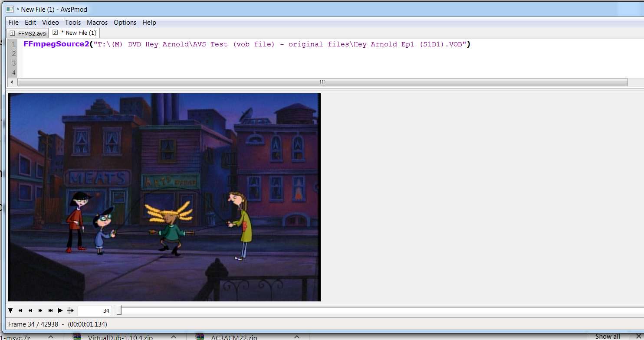Switch to the FFMS2.avsi tab
The height and width of the screenshot is (340, 644).
click(x=28, y=33)
